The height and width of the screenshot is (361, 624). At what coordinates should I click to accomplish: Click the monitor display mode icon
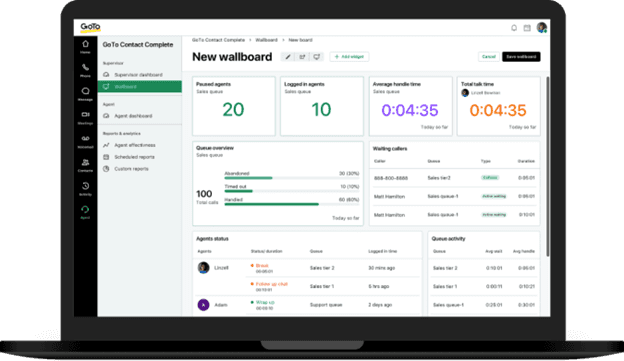coord(316,57)
